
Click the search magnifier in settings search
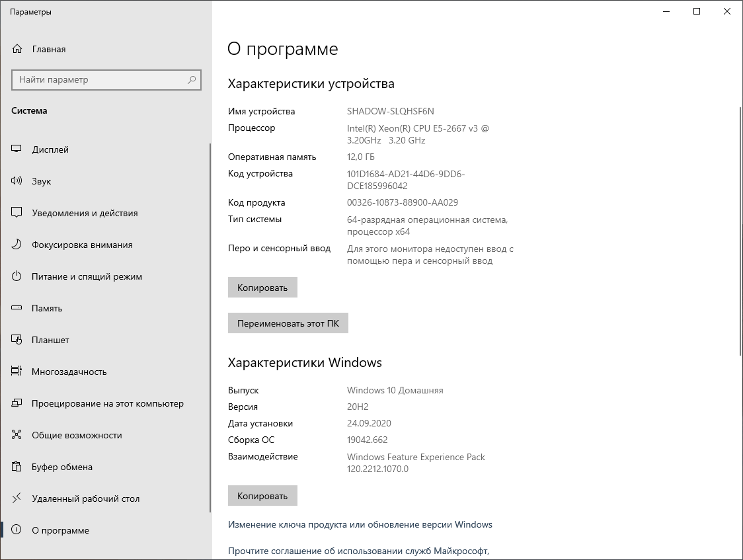point(192,80)
